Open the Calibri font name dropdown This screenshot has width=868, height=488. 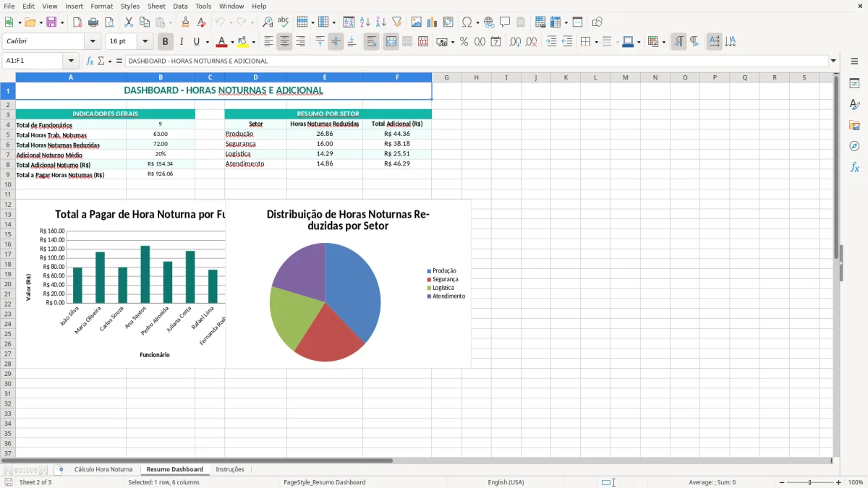[x=93, y=42]
